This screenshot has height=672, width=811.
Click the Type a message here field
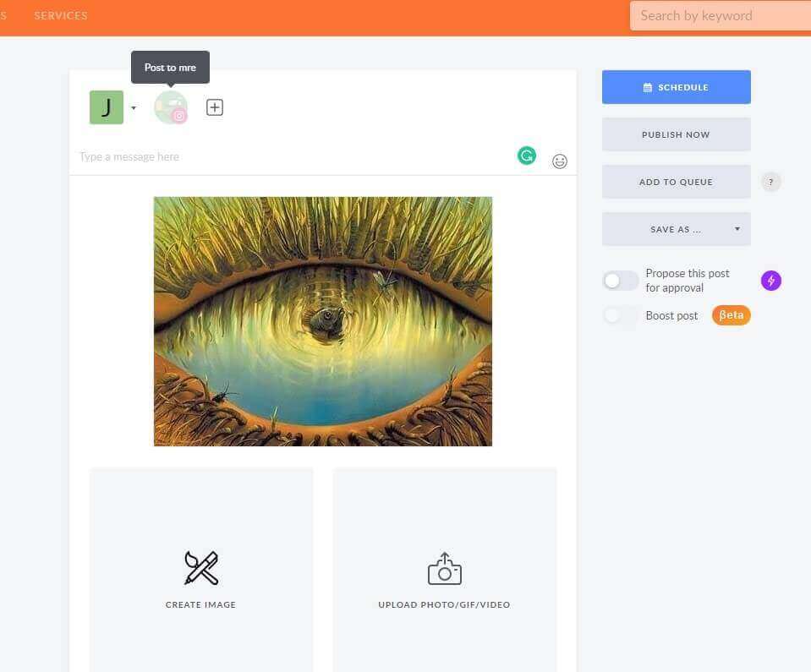[x=288, y=156]
